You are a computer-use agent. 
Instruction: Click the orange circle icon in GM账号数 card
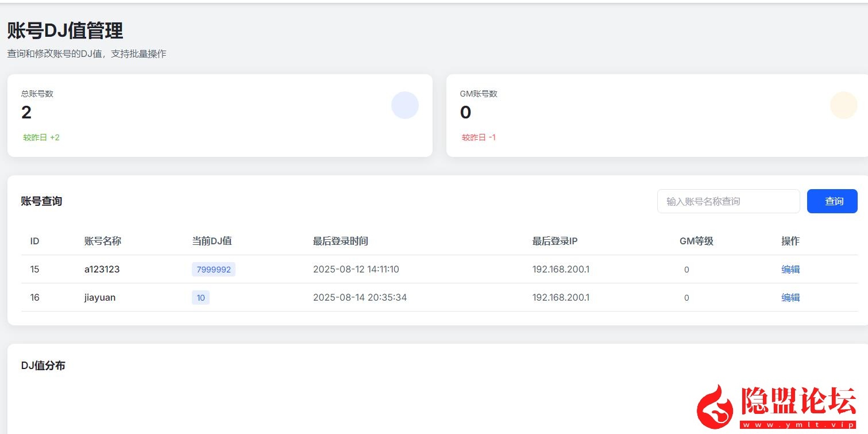[x=843, y=105]
